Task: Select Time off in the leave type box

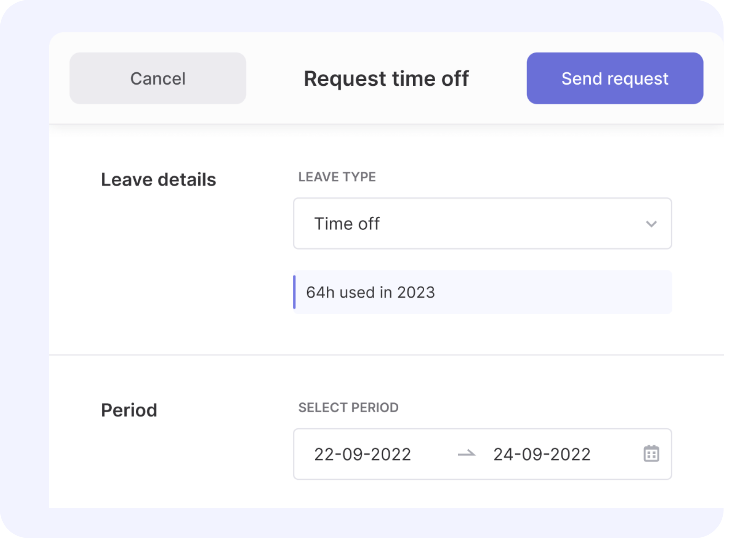Action: pyautogui.click(x=347, y=223)
